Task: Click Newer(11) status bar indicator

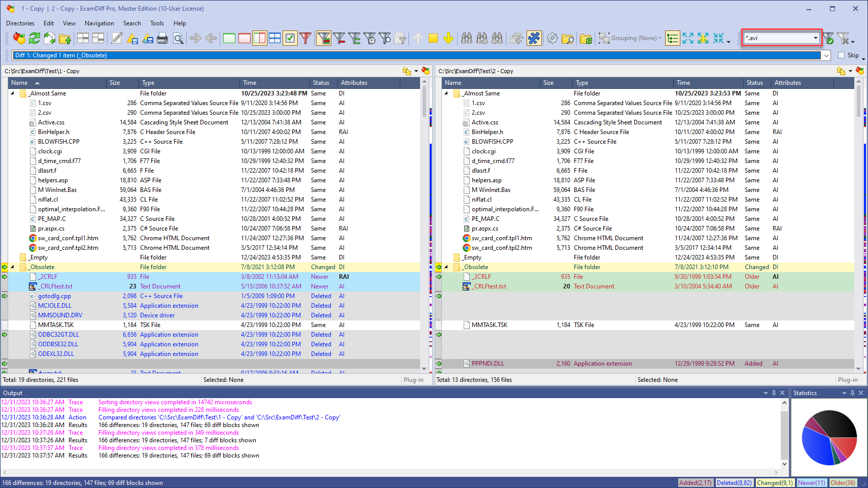Action: (811, 483)
